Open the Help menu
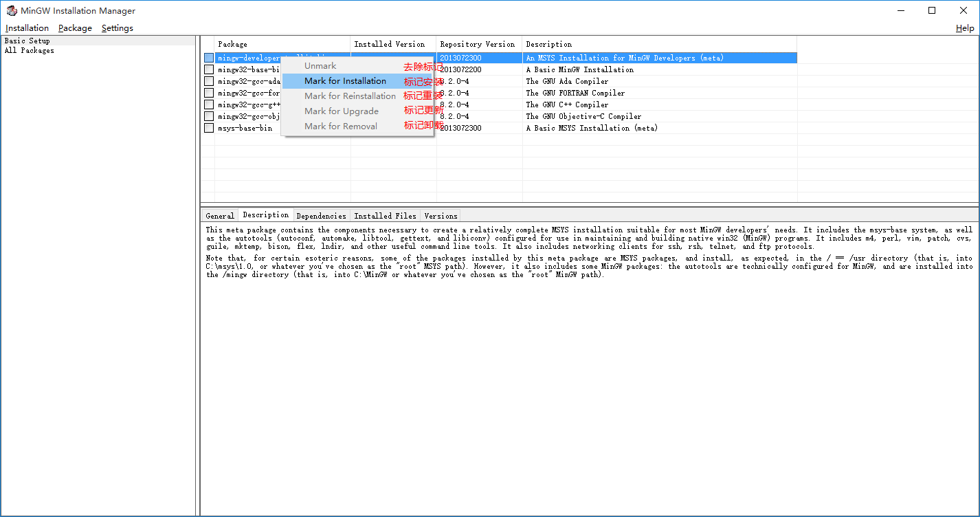Image resolution: width=980 pixels, height=517 pixels. point(964,27)
